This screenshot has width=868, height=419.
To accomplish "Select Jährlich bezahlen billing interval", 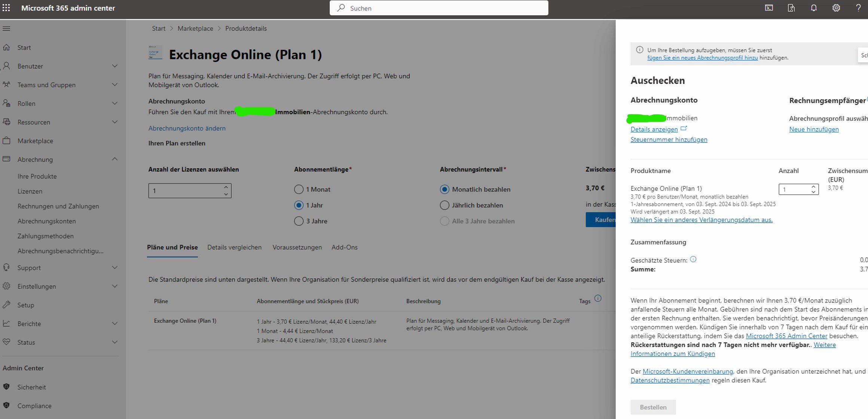I will tap(444, 205).
